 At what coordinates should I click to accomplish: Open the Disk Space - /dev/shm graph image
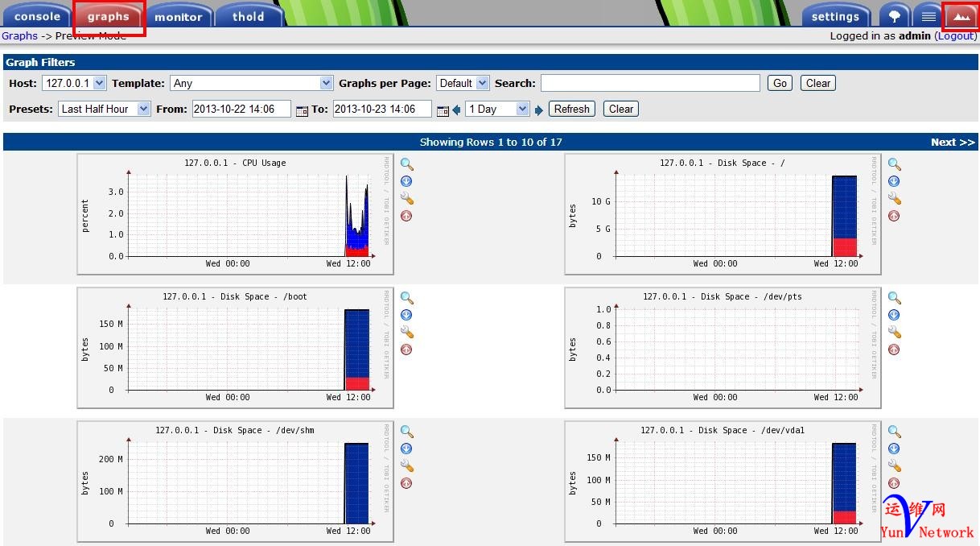coord(236,481)
